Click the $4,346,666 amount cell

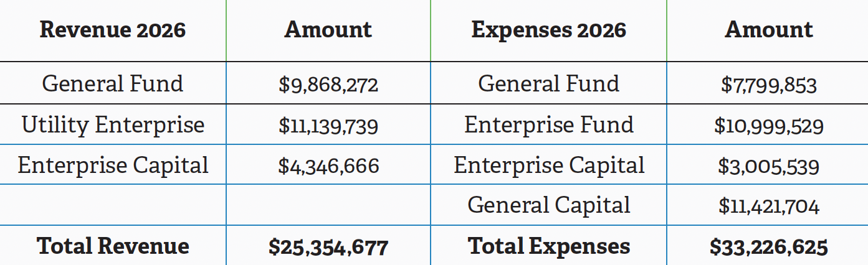point(328,167)
